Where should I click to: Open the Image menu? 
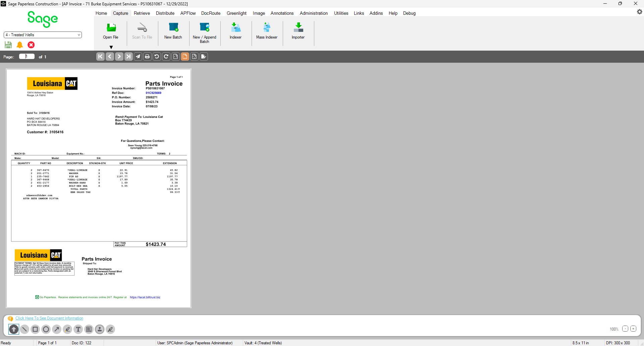pos(259,13)
